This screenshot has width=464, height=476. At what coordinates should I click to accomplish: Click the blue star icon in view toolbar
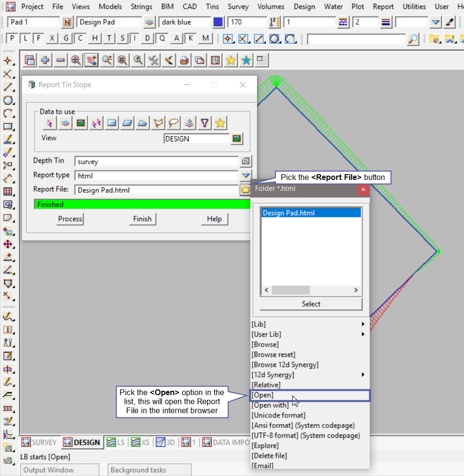[x=246, y=60]
